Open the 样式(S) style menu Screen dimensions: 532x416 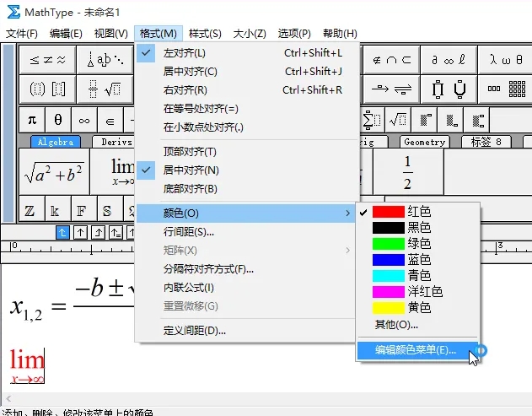pyautogui.click(x=205, y=34)
